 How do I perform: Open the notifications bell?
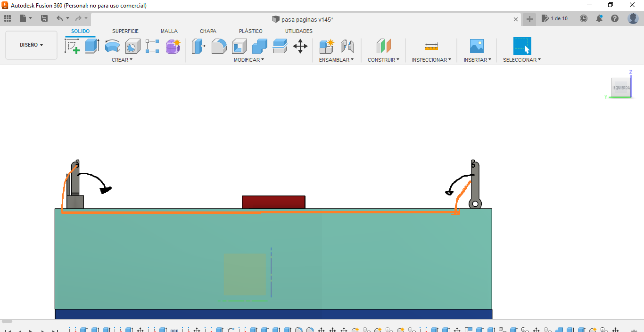pos(599,18)
